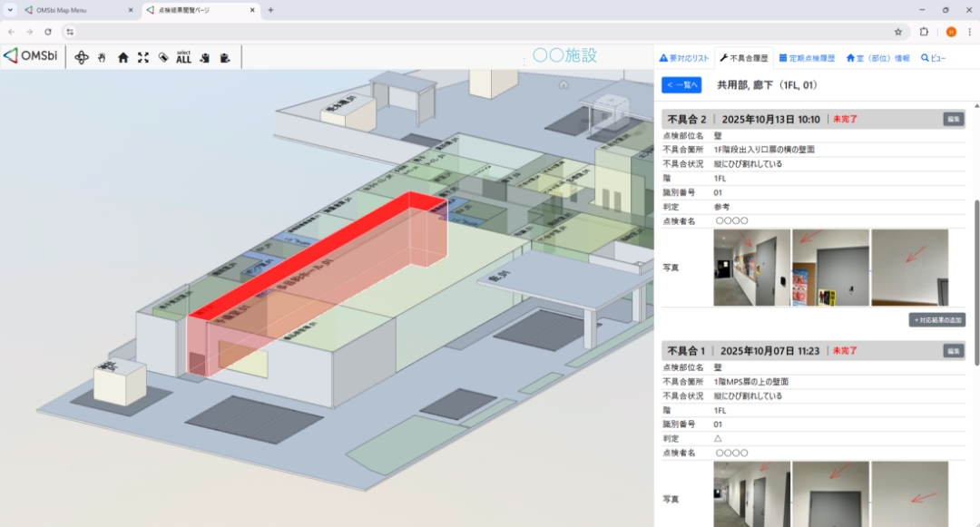Open first photo thumbnail of 不具合 2
The image size is (980, 527).
pos(751,268)
